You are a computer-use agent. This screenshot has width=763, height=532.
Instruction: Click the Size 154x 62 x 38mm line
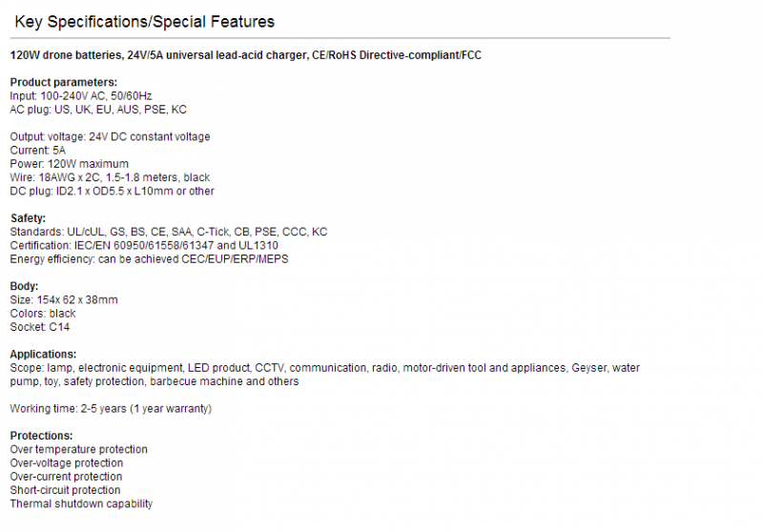point(64,300)
